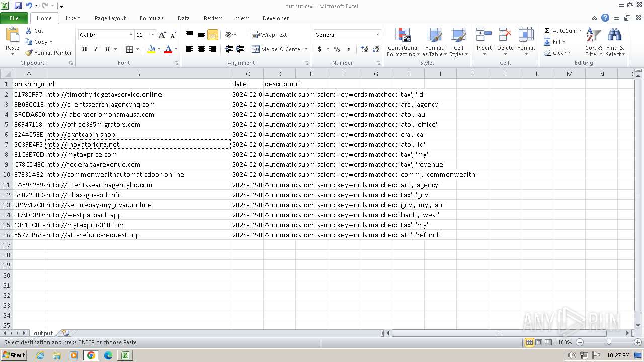The width and height of the screenshot is (644, 362).
Task: Click the Excel Help question mark icon
Action: point(605,18)
